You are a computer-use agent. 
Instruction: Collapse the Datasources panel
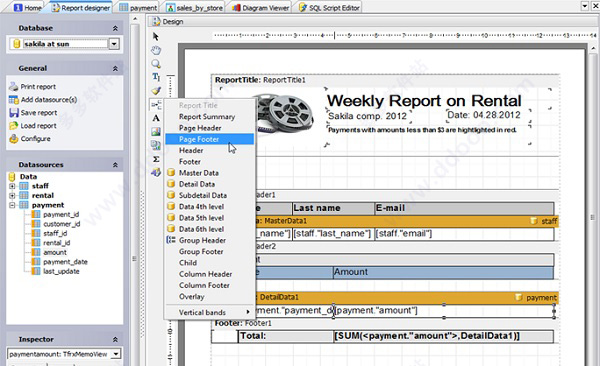pyautogui.click(x=115, y=165)
